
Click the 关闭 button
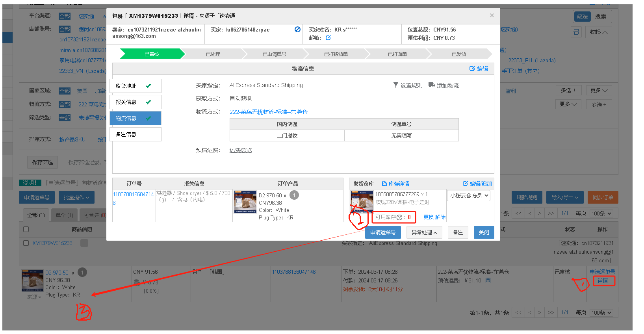click(484, 232)
